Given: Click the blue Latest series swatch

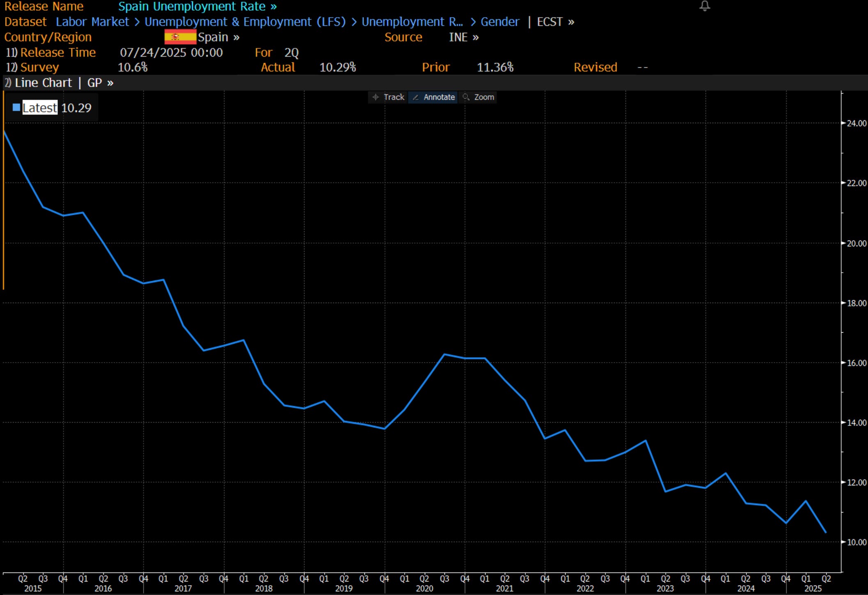Looking at the screenshot, I should [x=16, y=108].
